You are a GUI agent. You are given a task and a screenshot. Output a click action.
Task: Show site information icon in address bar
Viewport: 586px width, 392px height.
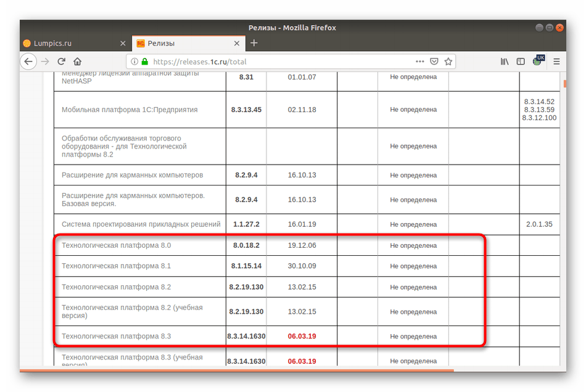(134, 62)
